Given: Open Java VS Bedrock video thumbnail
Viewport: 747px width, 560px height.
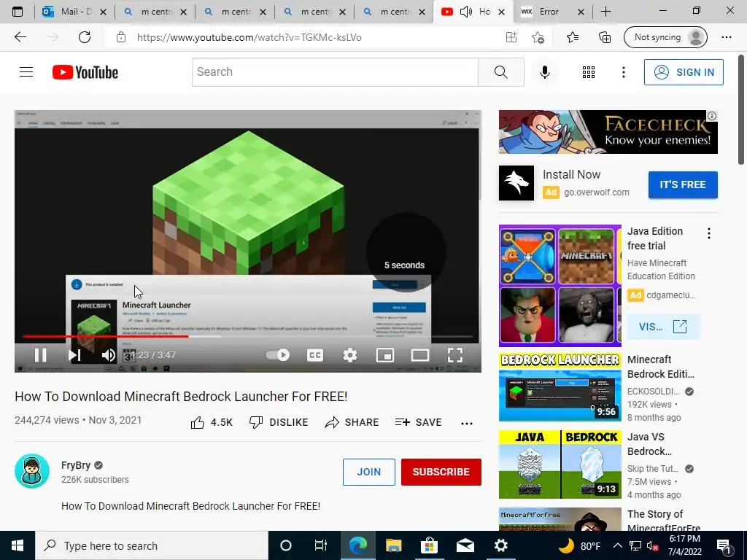Looking at the screenshot, I should click(560, 464).
